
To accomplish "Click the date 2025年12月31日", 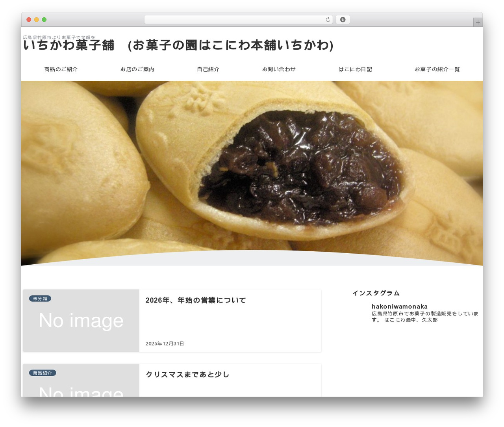I will tap(165, 343).
